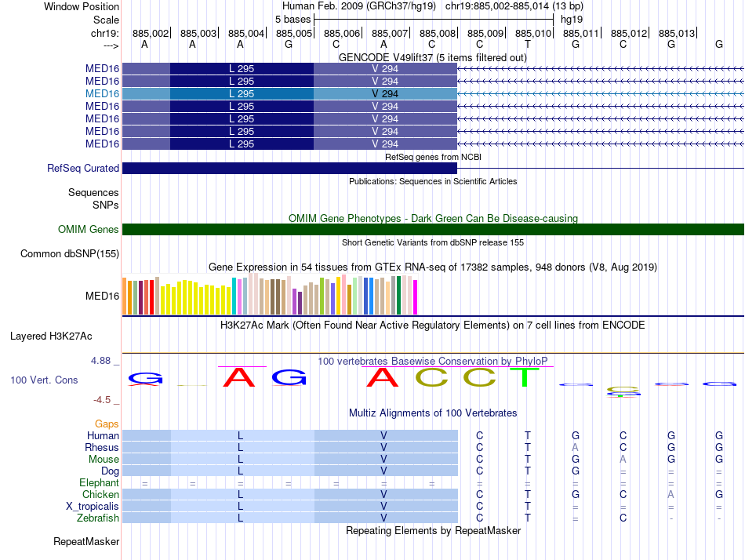745x560 pixels.
Task: Open the RefSeq Curated track label
Action: pos(83,169)
